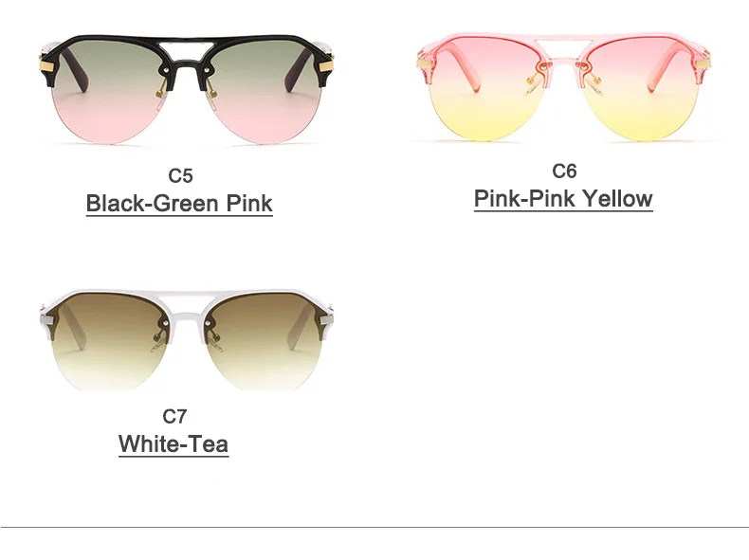The height and width of the screenshot is (560, 749).
Task: Click the gold hinge on C6 right temple
Action: (704, 63)
